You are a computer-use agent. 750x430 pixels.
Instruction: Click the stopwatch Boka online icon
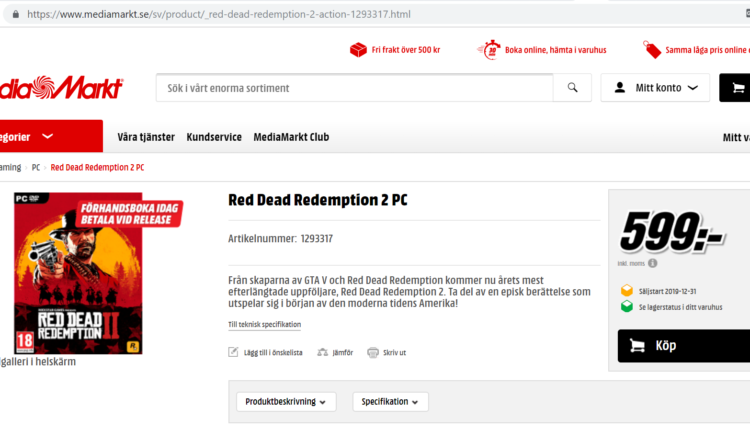pos(489,50)
